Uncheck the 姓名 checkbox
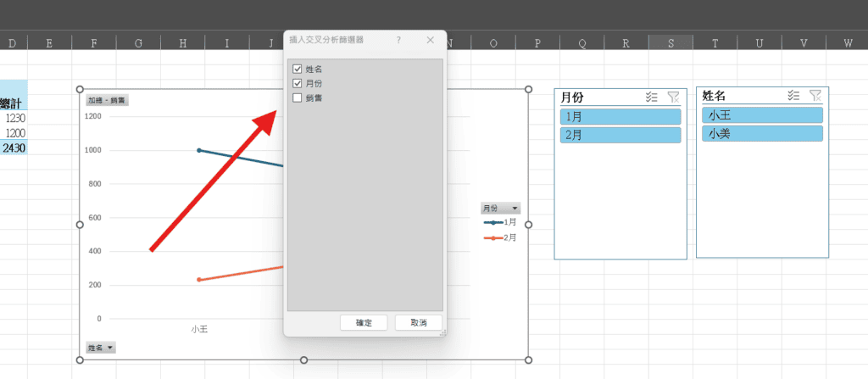Image resolution: width=868 pixels, height=379 pixels. [x=297, y=69]
